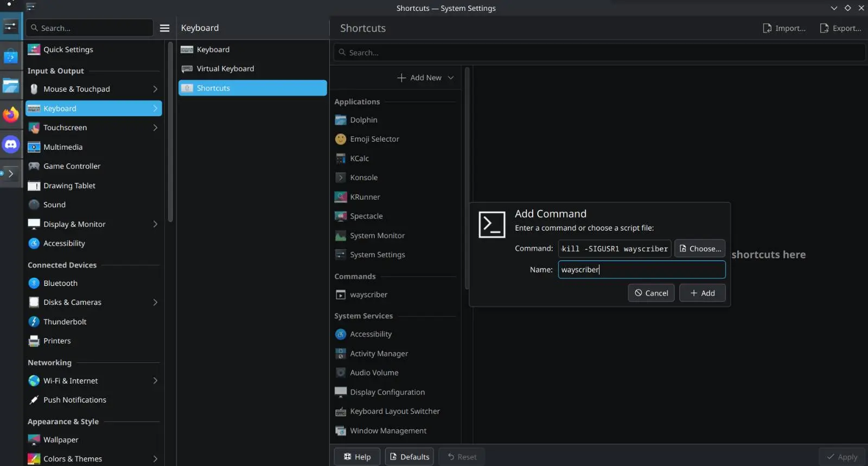Select KCalc in shortcuts list

pyautogui.click(x=395, y=158)
